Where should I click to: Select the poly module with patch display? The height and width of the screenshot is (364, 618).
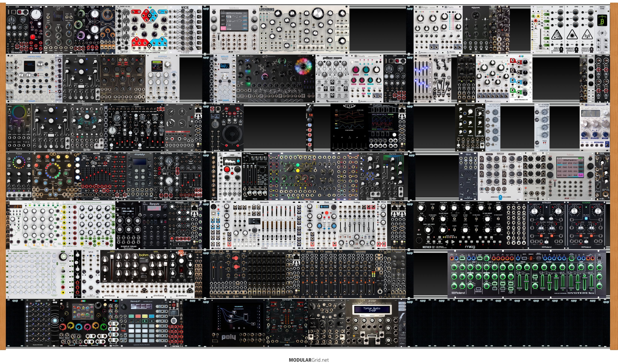[x=238, y=323]
